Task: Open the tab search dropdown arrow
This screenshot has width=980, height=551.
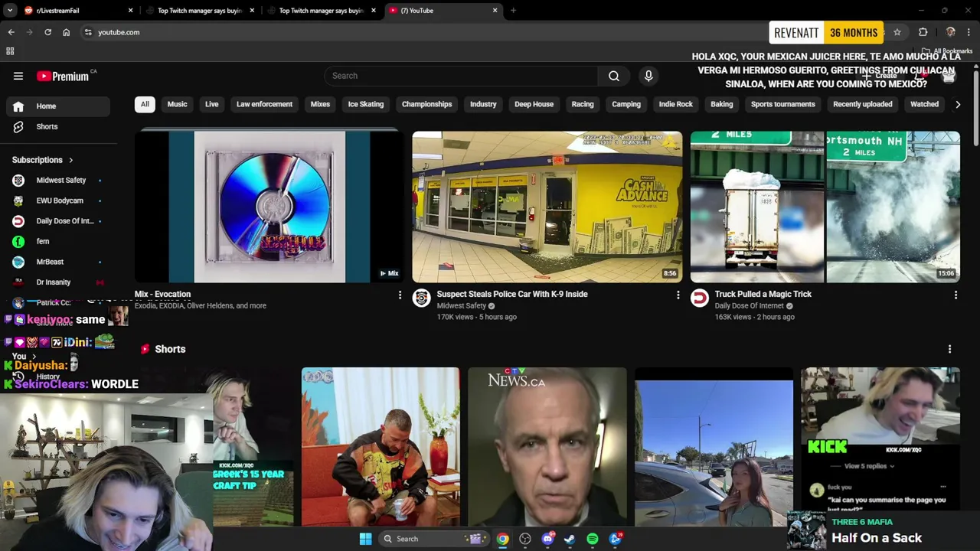Action: (x=10, y=11)
